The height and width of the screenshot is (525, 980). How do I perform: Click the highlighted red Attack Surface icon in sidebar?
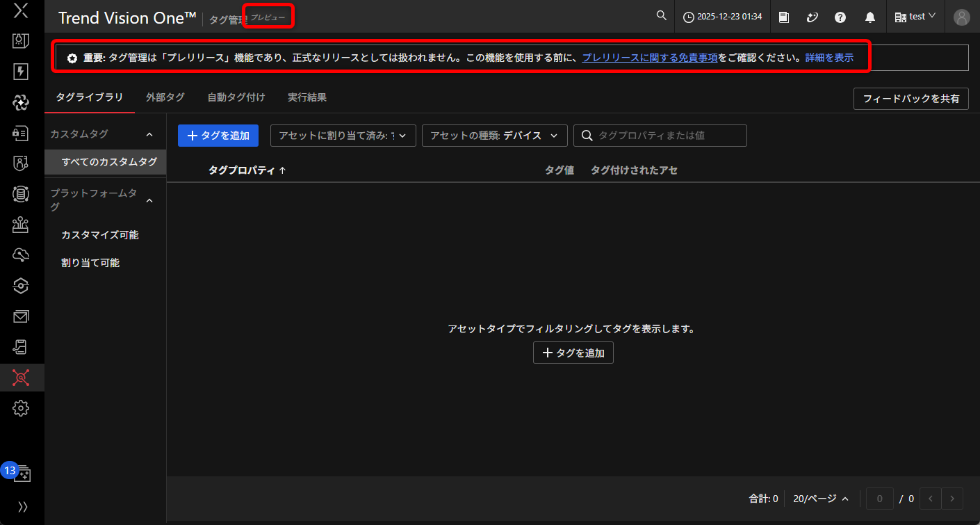coord(21,378)
